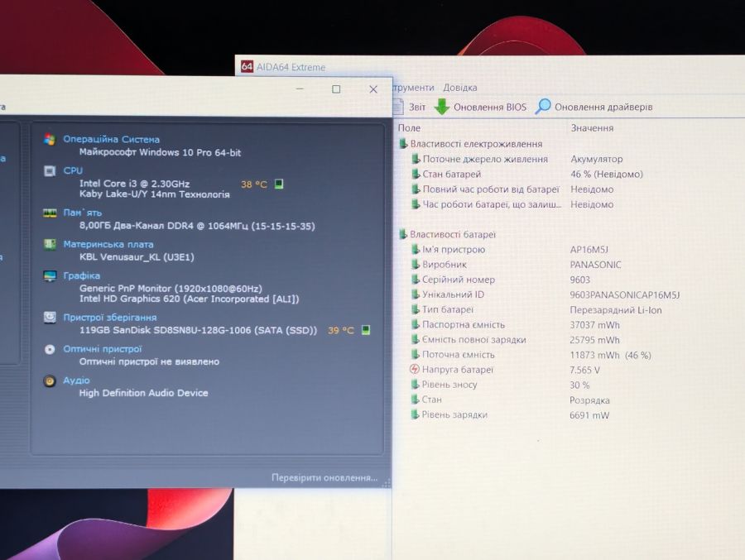Click the value 25795 mWh
Image resolution: width=745 pixels, height=560 pixels.
pos(595,340)
